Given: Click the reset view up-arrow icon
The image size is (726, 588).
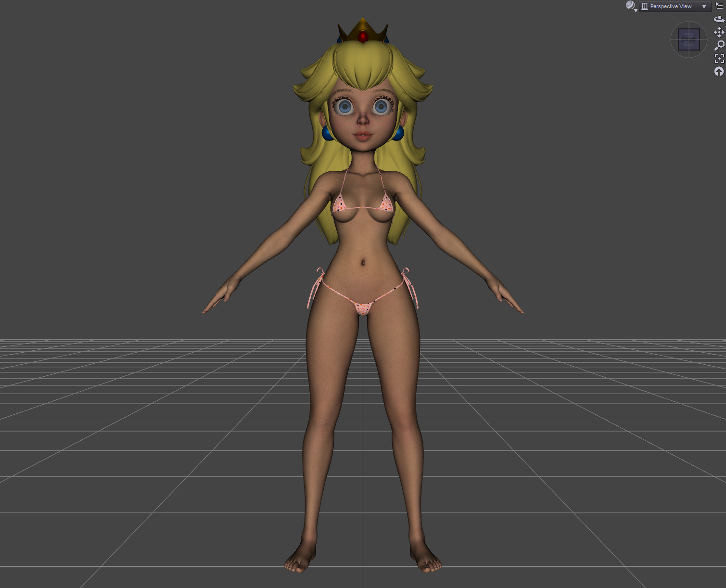Looking at the screenshot, I should point(719,71).
